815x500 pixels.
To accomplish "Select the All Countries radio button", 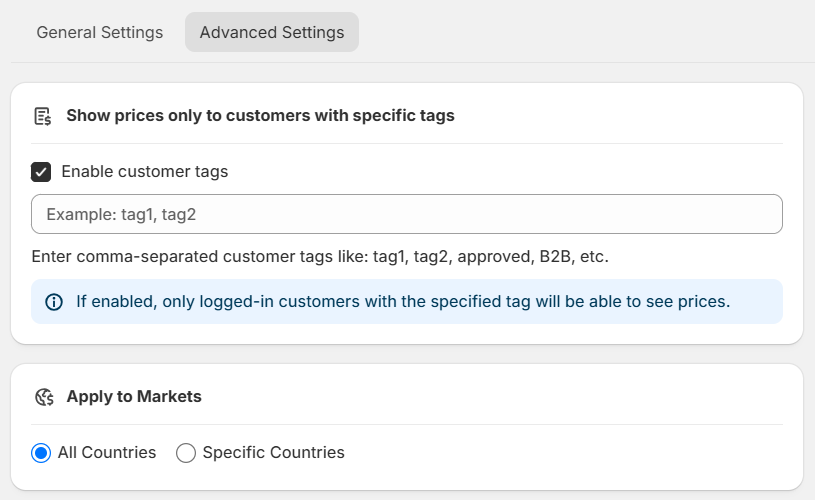I will [41, 453].
